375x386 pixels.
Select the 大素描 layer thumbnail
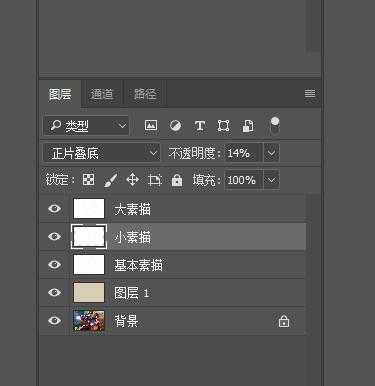point(89,209)
